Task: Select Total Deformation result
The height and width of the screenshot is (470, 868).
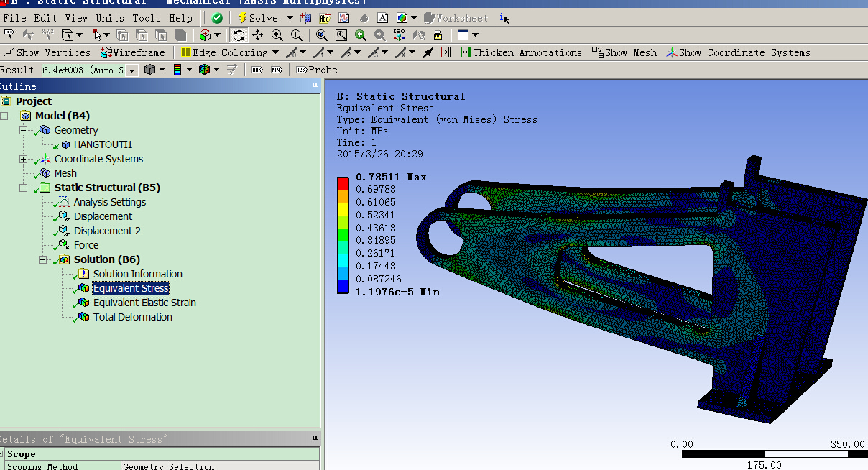Action: click(x=132, y=317)
